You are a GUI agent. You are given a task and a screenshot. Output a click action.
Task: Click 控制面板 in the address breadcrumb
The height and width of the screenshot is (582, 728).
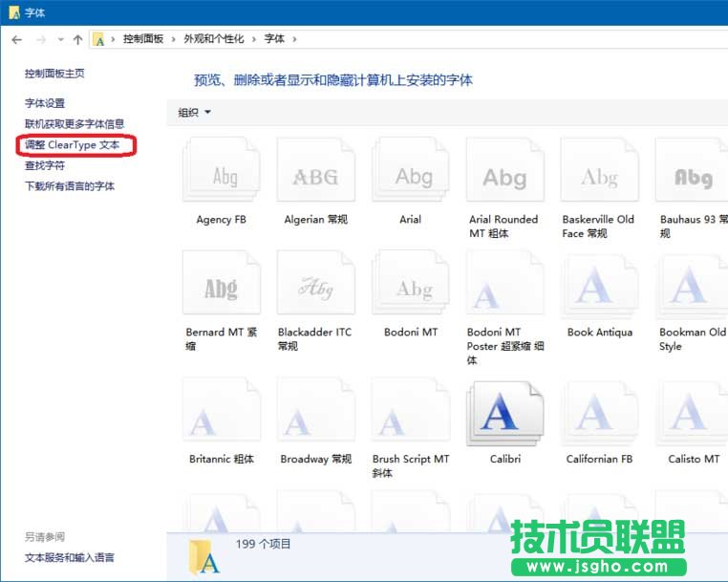coord(143,39)
